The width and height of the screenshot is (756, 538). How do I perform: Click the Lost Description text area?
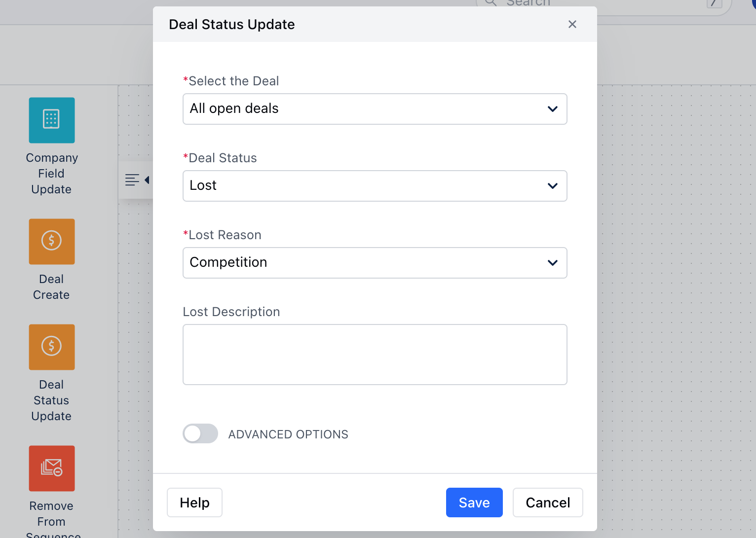[375, 354]
